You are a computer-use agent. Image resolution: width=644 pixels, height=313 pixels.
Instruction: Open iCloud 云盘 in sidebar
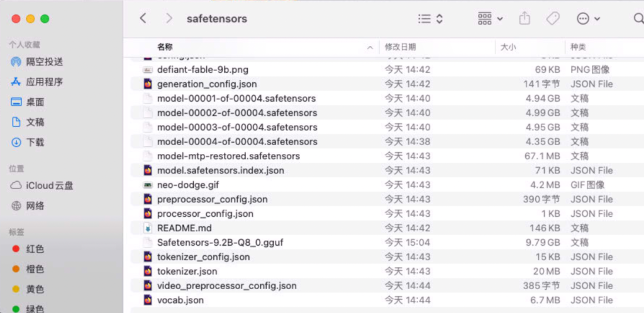coord(42,185)
